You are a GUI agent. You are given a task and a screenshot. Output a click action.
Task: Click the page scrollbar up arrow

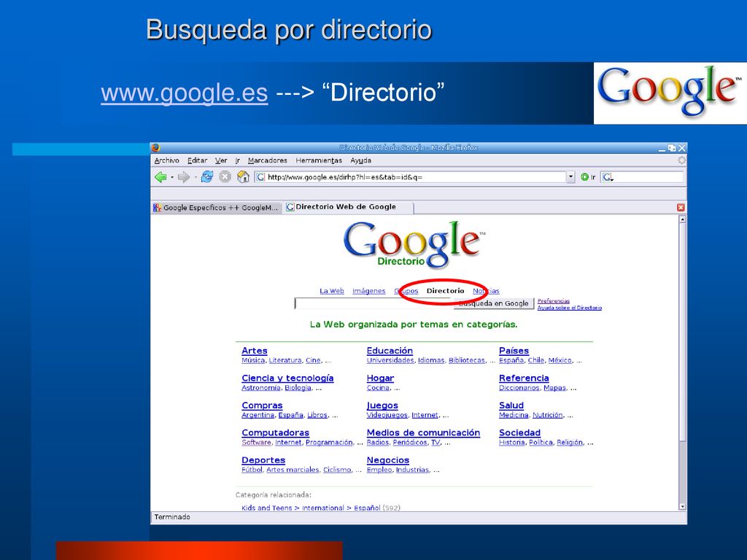coord(682,219)
